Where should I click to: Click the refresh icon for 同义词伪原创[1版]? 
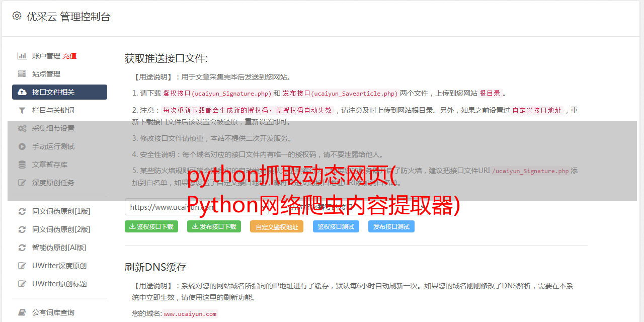(x=22, y=211)
